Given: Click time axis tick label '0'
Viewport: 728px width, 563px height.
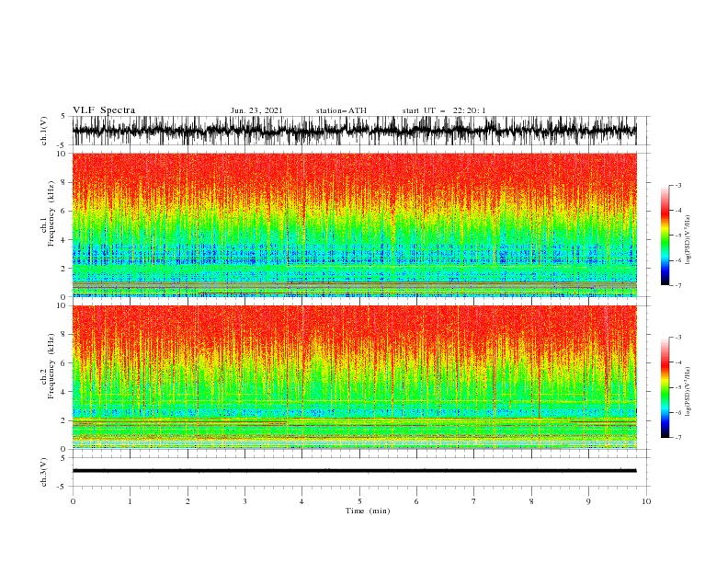Looking at the screenshot, I should pos(73,501).
